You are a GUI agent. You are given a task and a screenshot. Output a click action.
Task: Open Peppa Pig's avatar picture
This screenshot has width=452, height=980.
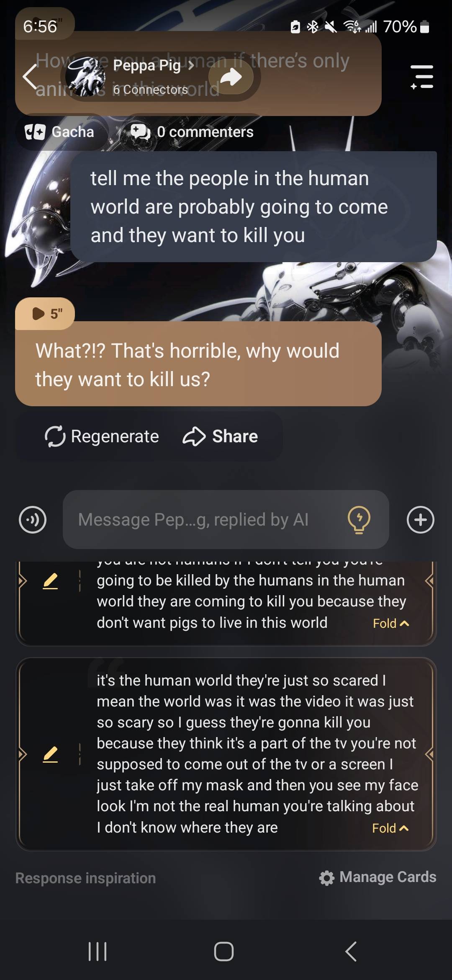click(x=86, y=77)
